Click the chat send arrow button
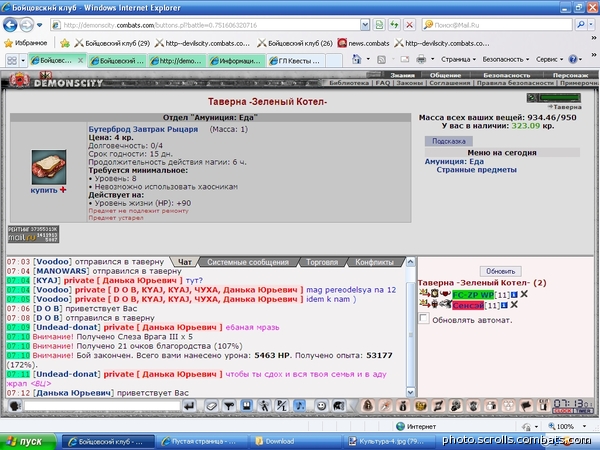Screen dimensions: 600x450 (189, 406)
